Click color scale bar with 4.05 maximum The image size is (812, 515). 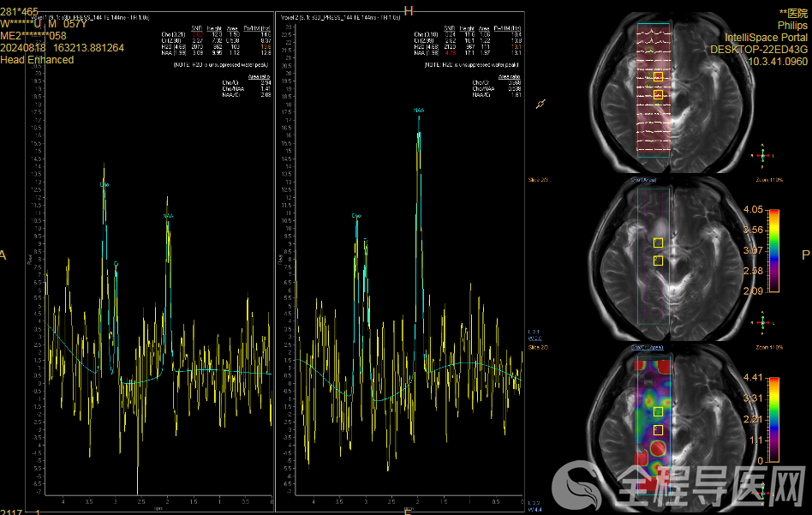[x=774, y=251]
